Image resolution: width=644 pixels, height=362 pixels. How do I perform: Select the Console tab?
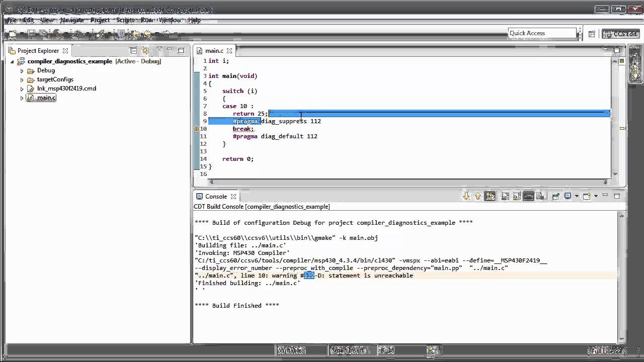216,197
